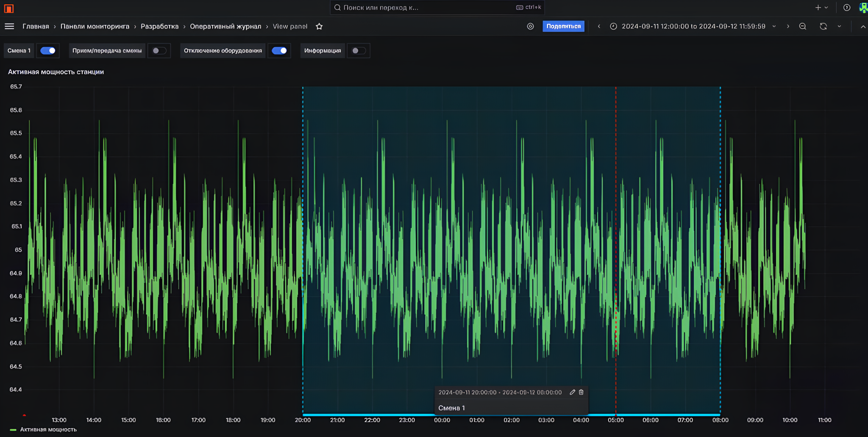
Task: Navigate to Оперативный журнал breadcrumb
Action: (225, 26)
